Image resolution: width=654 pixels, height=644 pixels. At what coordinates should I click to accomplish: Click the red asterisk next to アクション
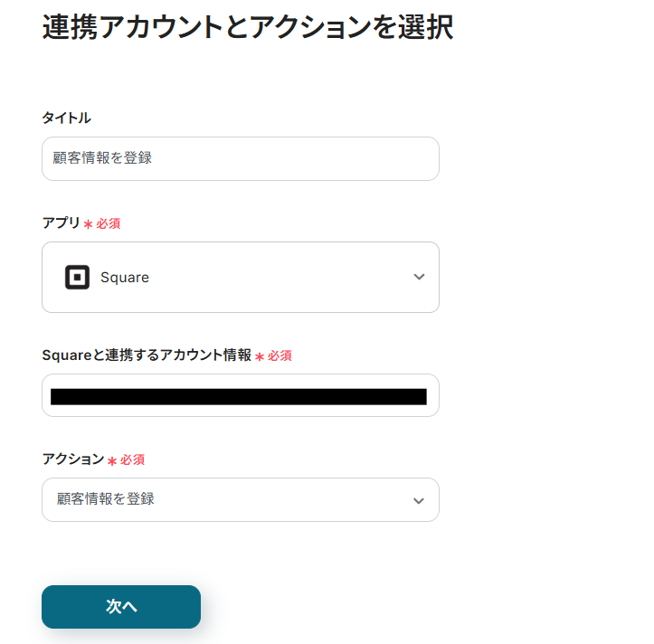tap(112, 460)
